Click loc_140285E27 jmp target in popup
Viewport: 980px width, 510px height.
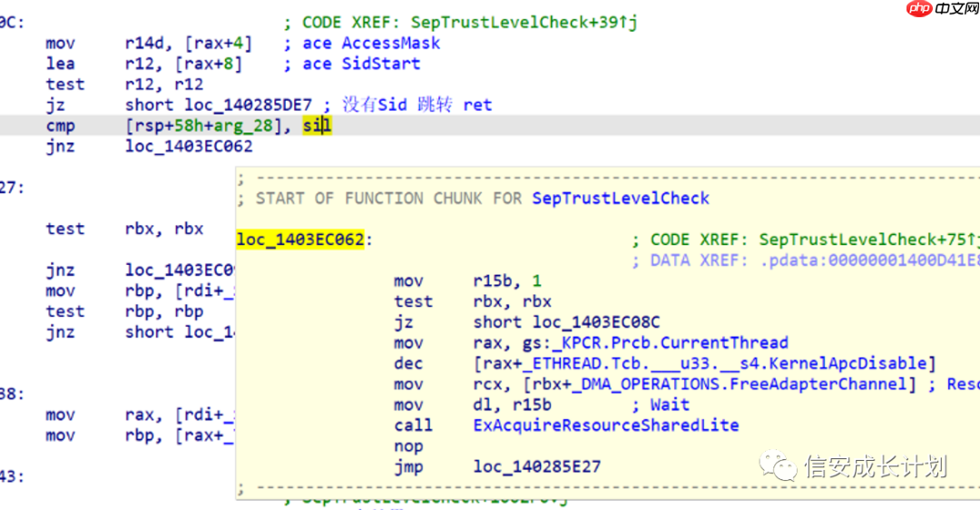point(537,466)
